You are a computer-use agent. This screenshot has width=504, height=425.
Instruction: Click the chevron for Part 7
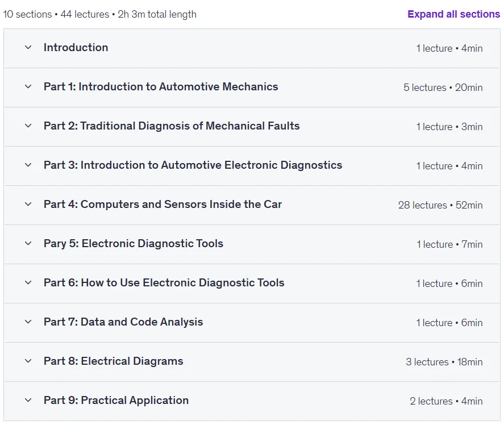point(28,322)
